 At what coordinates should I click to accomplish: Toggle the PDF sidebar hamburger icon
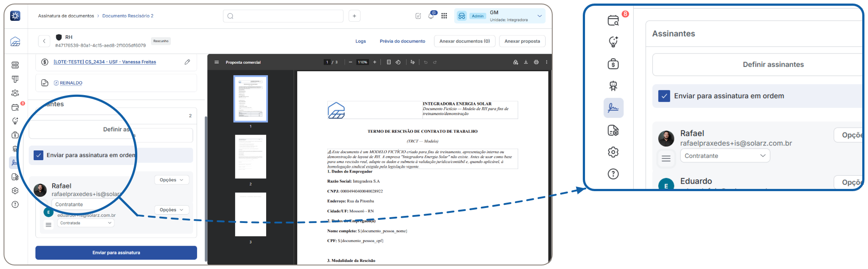[217, 62]
